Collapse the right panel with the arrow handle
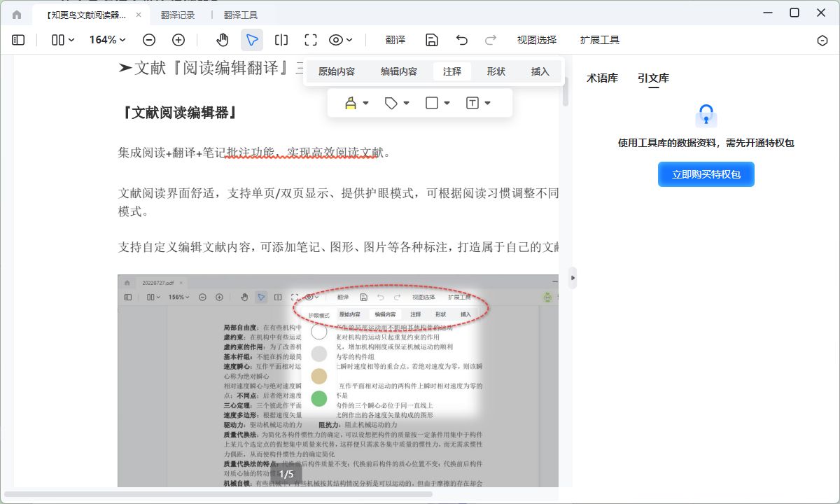The height and width of the screenshot is (504, 840). tap(573, 278)
